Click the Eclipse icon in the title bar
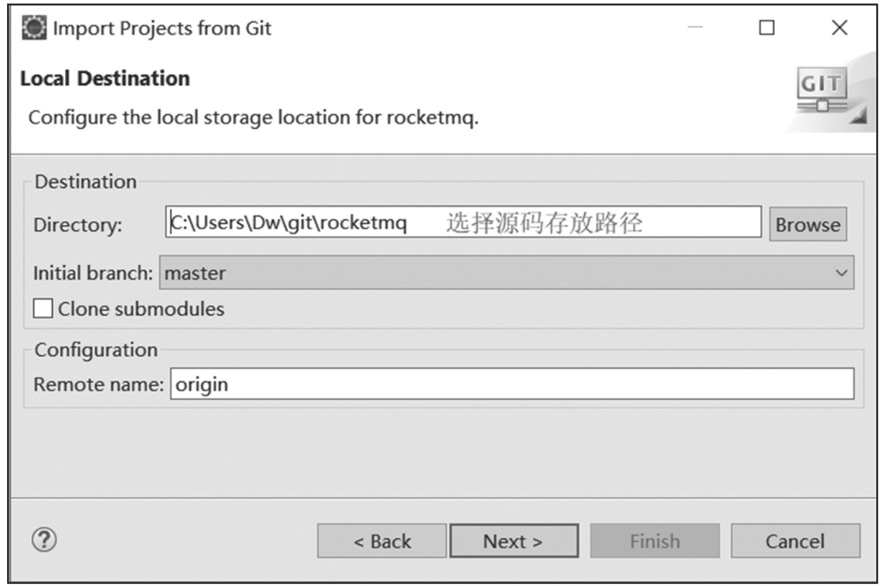This screenshot has width=885, height=588. tap(33, 28)
